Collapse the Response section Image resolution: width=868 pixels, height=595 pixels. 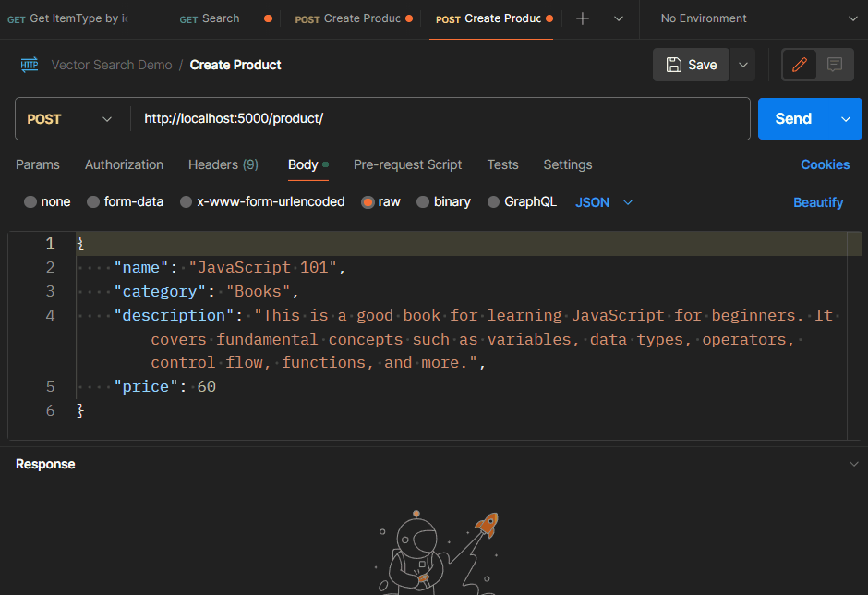pyautogui.click(x=851, y=464)
